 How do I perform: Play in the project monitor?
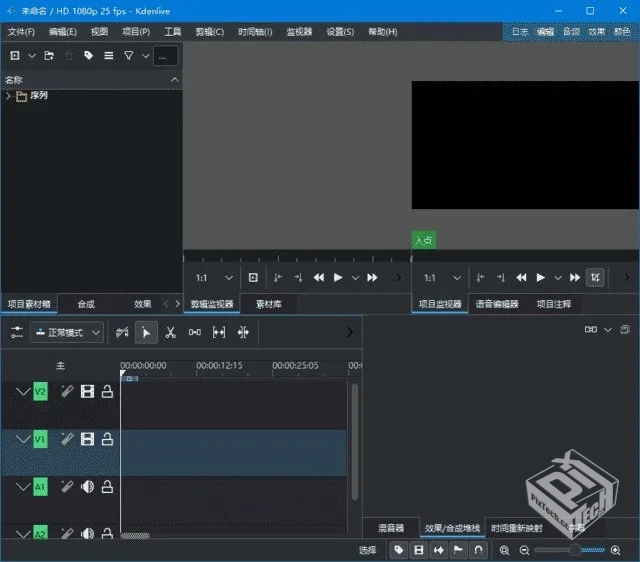click(x=540, y=278)
